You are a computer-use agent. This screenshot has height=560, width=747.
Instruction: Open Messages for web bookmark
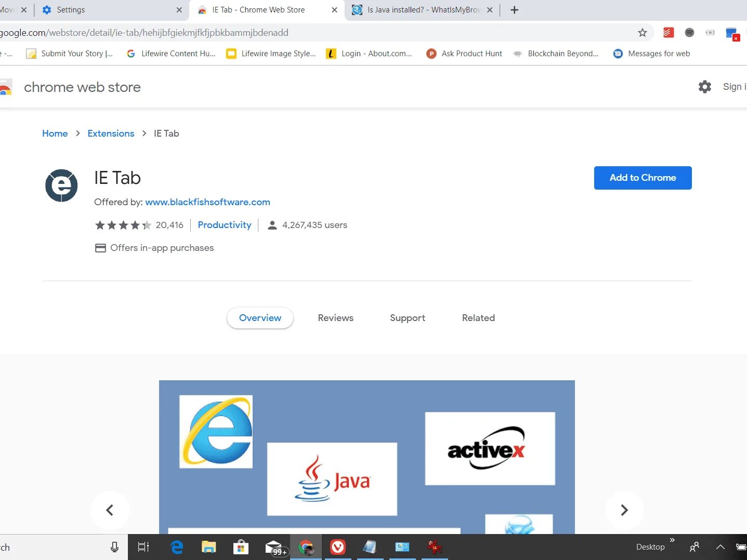tap(651, 54)
